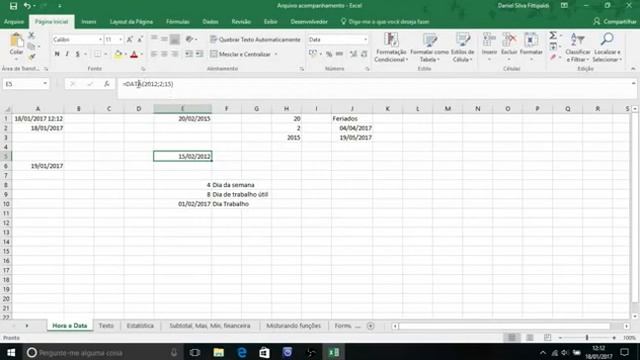Open the text orientation options
The image size is (640, 360).
[191, 40]
